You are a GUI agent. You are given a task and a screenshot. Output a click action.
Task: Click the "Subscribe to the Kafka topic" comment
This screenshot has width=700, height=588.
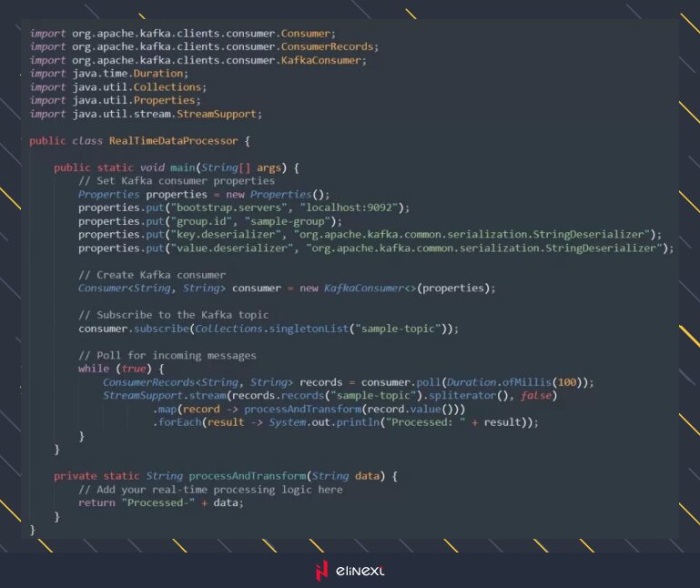(173, 315)
